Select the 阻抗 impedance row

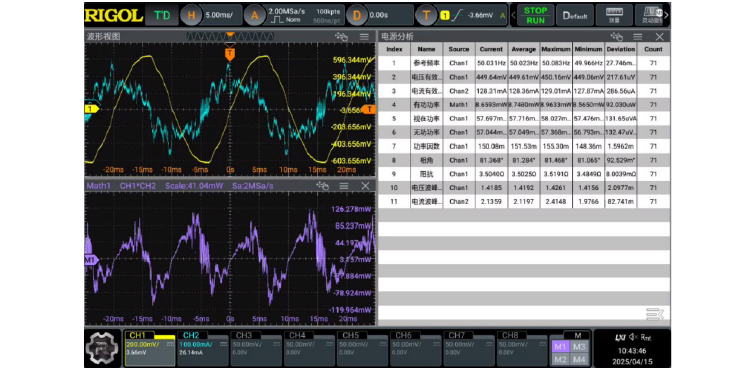pyautogui.click(x=524, y=174)
